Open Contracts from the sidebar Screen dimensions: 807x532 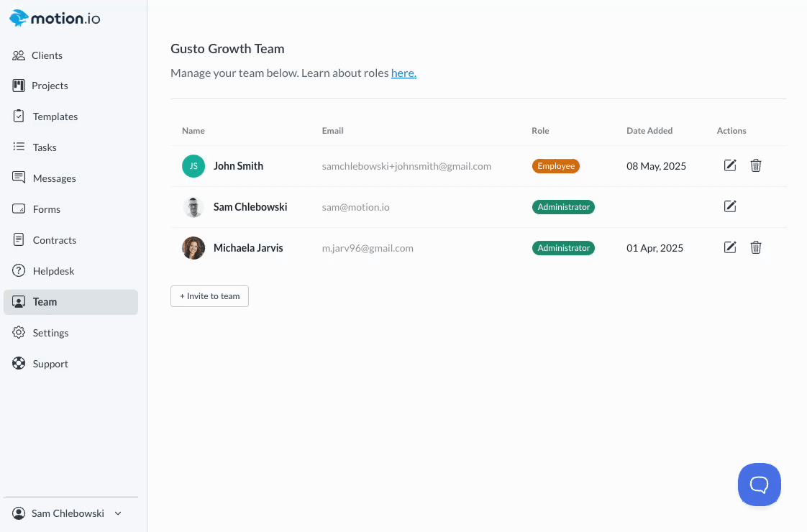[54, 240]
